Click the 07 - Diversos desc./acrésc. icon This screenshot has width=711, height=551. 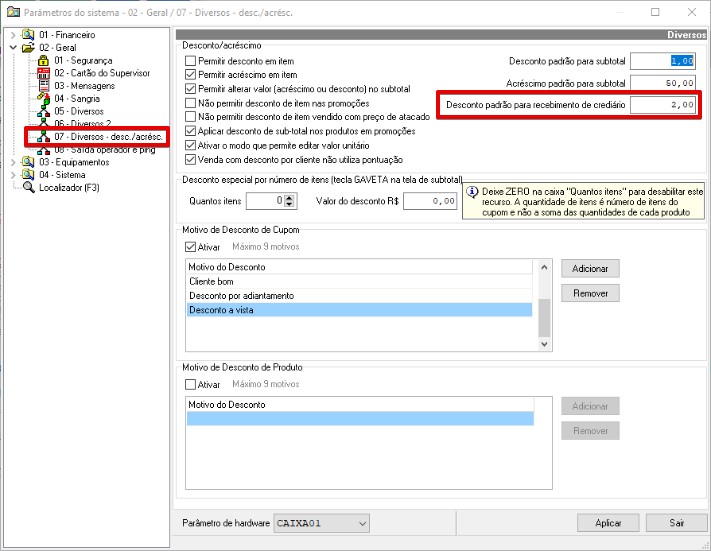point(44,137)
